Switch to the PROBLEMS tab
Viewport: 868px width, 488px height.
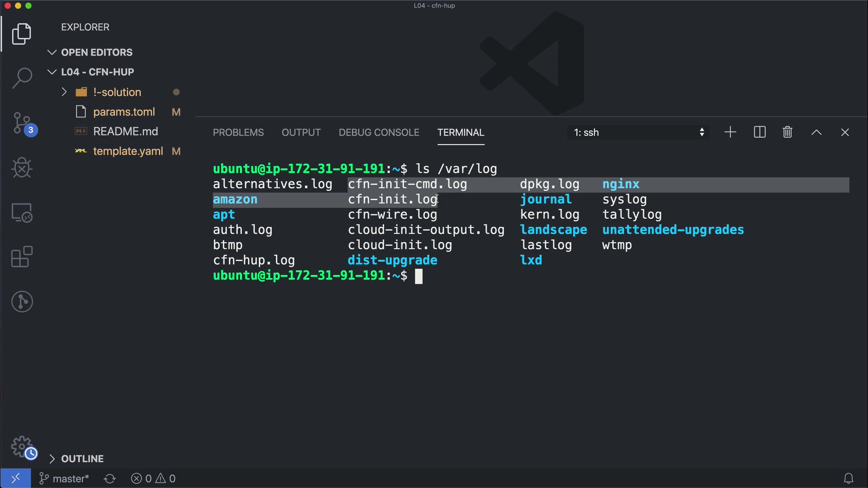point(238,132)
